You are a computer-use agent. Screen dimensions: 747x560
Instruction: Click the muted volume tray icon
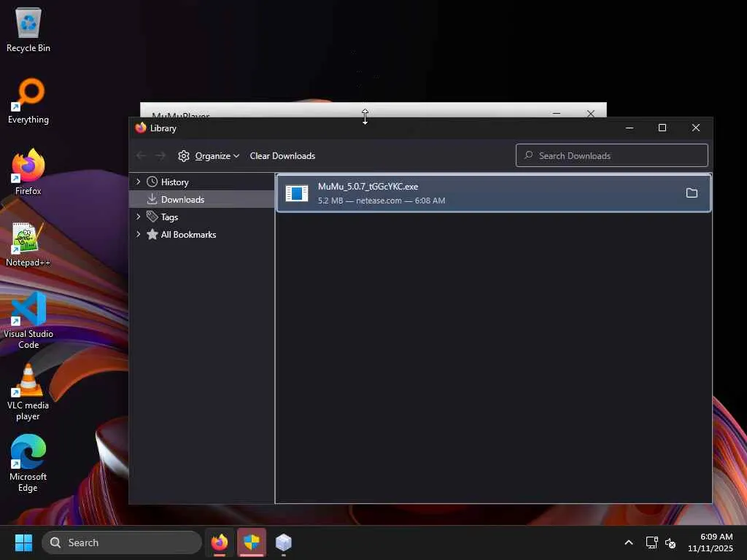(x=670, y=542)
